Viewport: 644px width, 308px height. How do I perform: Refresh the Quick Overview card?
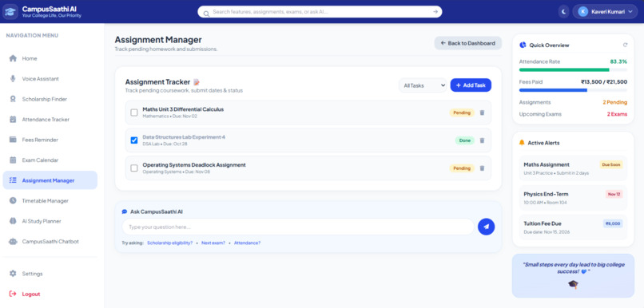625,45
